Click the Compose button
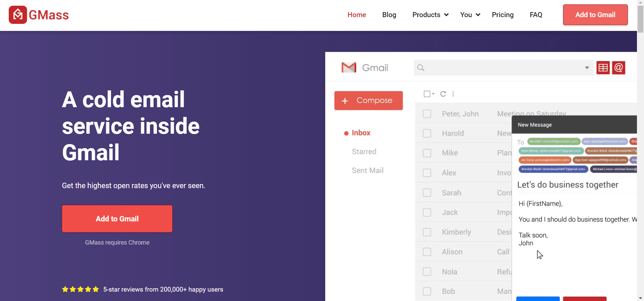 (x=368, y=100)
